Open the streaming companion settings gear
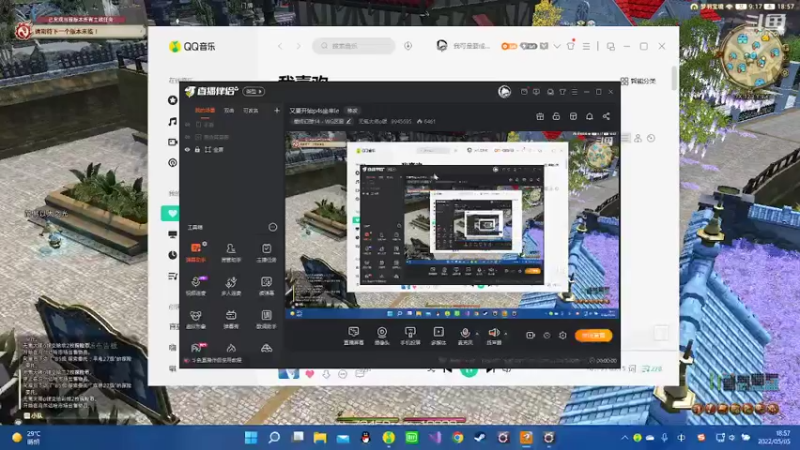The width and height of the screenshot is (800, 450). coord(563,335)
